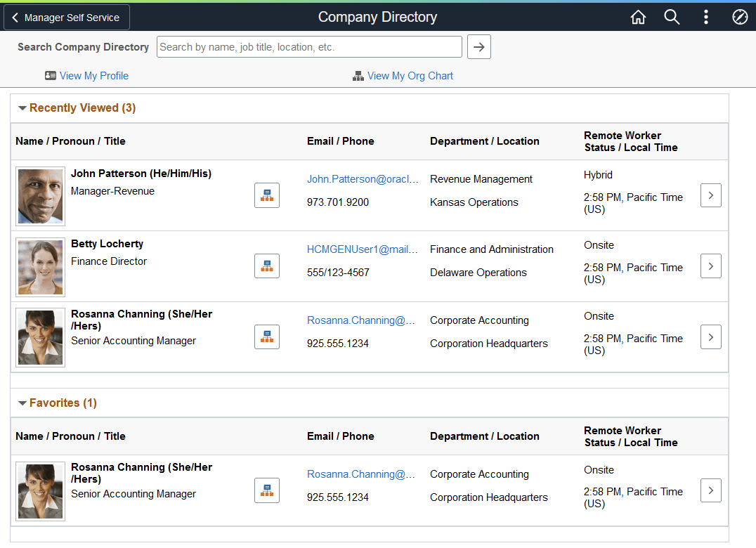Click the NavBar compass icon
756x548 pixels.
(x=740, y=18)
